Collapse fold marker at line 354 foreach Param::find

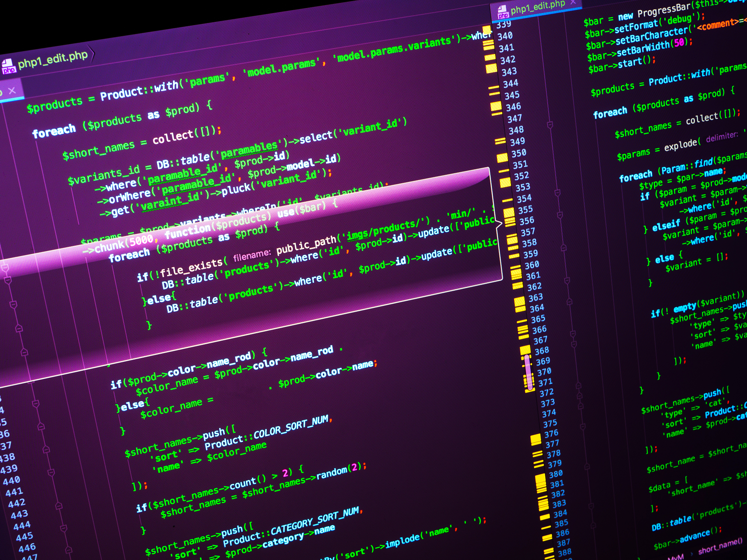click(557, 192)
